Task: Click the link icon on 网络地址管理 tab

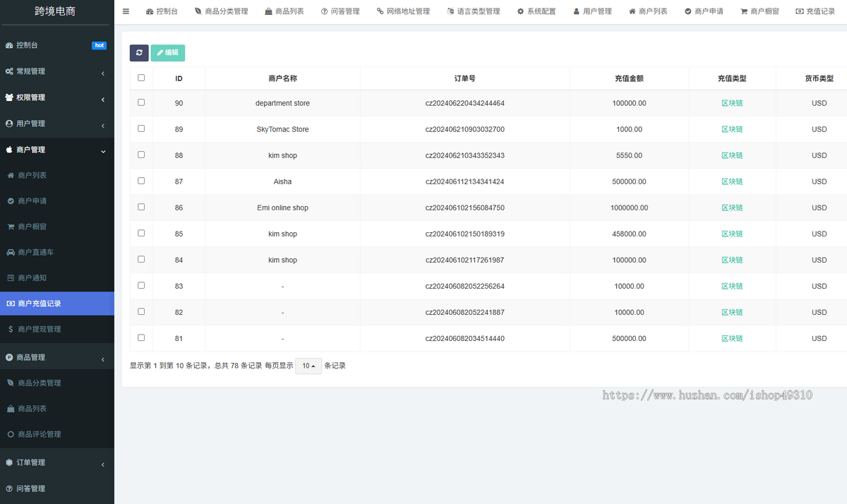Action: 380,11
